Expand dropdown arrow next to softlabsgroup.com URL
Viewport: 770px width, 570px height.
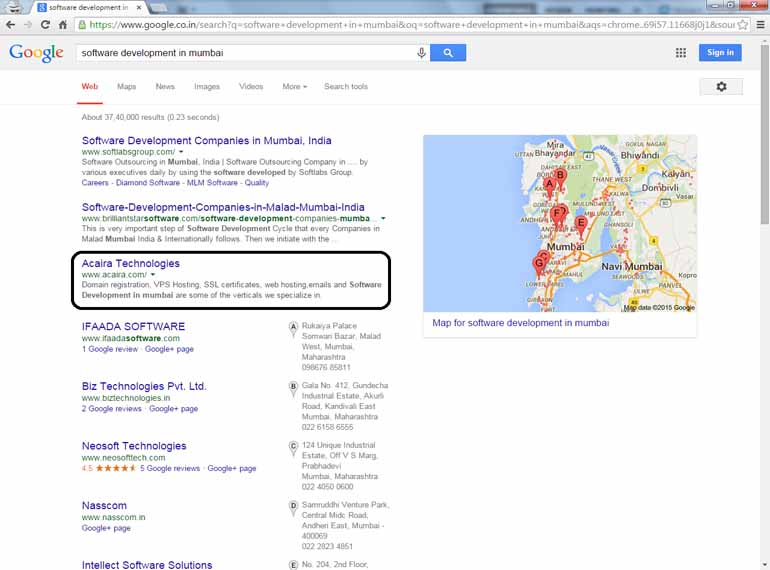coord(181,152)
